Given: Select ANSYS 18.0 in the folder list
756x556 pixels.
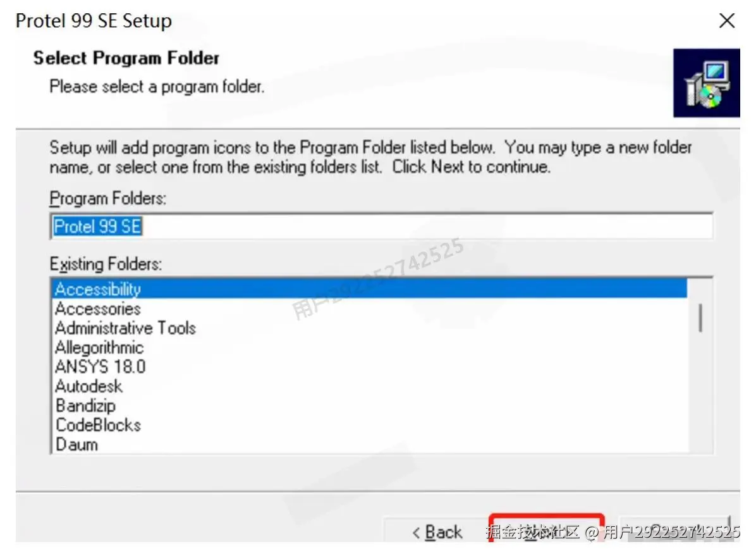Looking at the screenshot, I should click(x=100, y=366).
